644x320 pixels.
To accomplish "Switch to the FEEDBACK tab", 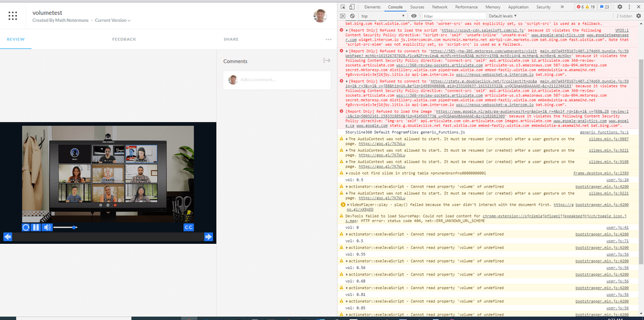I will pyautogui.click(x=124, y=39).
